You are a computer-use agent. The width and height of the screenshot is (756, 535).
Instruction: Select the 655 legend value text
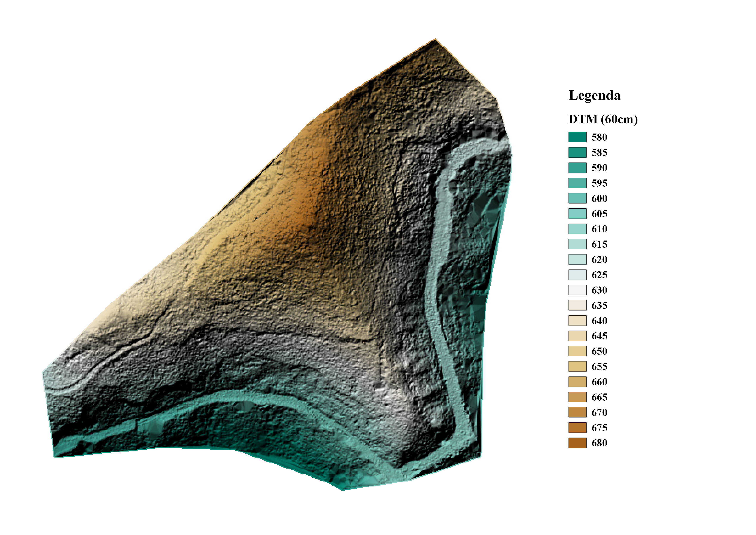599,366
